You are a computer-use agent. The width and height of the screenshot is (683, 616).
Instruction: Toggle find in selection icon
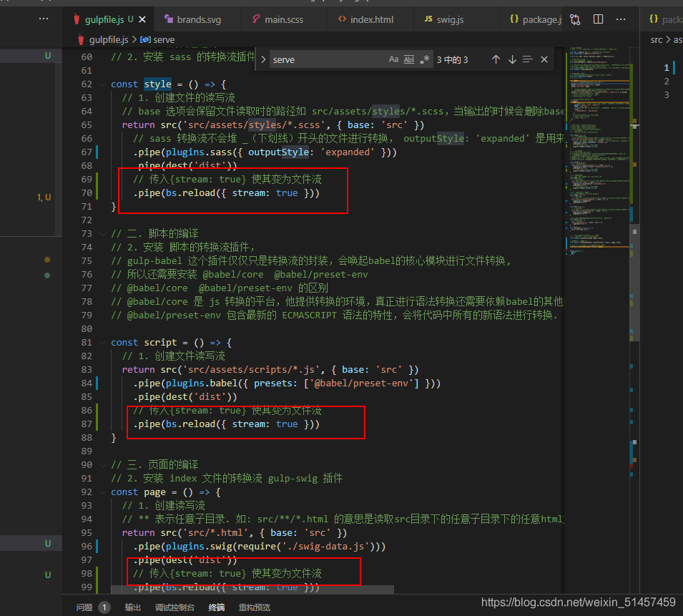tap(528, 59)
